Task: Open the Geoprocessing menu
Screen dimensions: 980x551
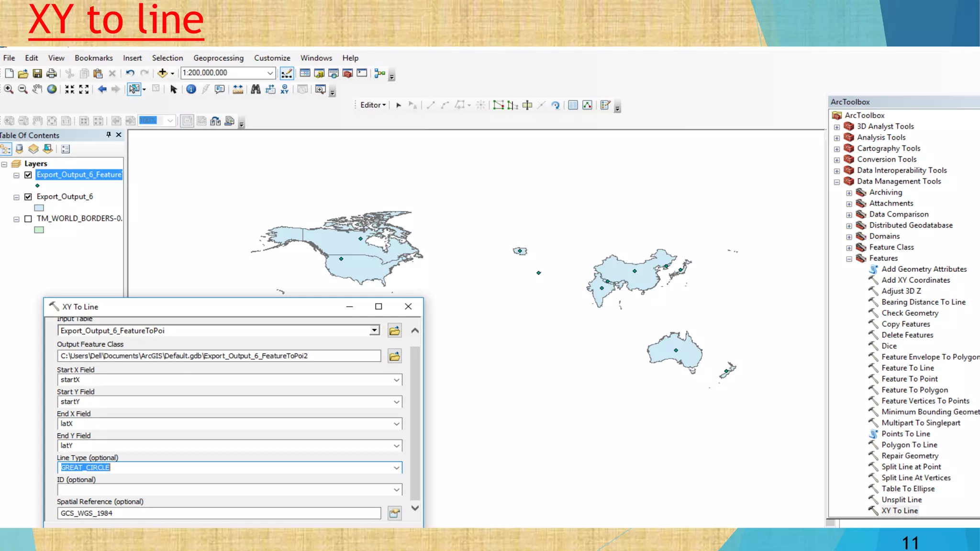Action: tap(218, 58)
